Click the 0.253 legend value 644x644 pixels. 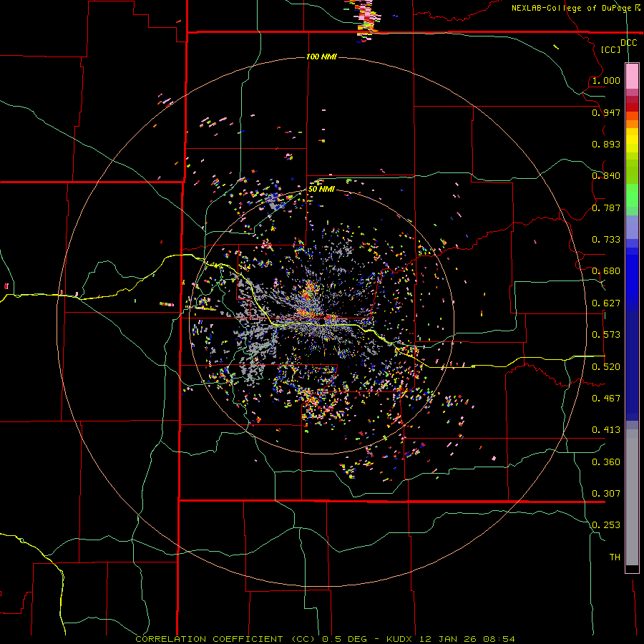606,525
